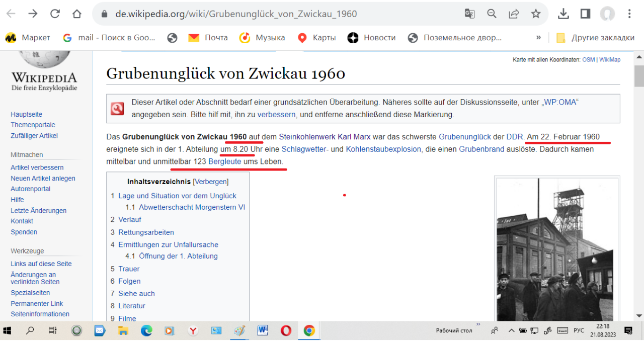This screenshot has width=644, height=341.
Task: Click the Wikipedia logo
Action: [x=44, y=70]
